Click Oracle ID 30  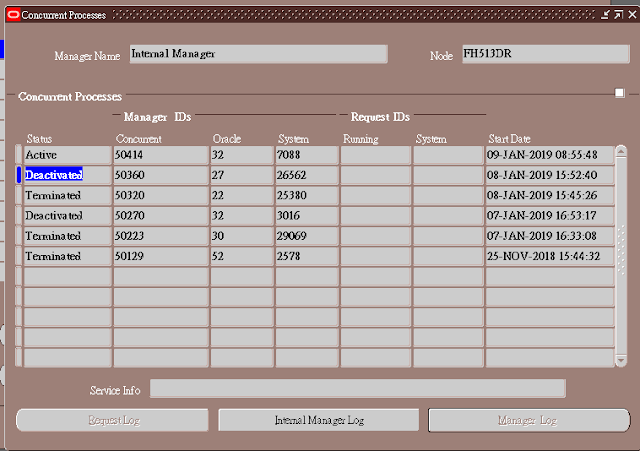point(242,236)
